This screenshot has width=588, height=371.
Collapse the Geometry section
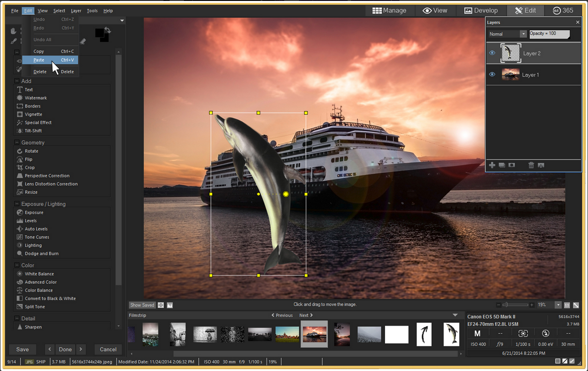pos(17,142)
